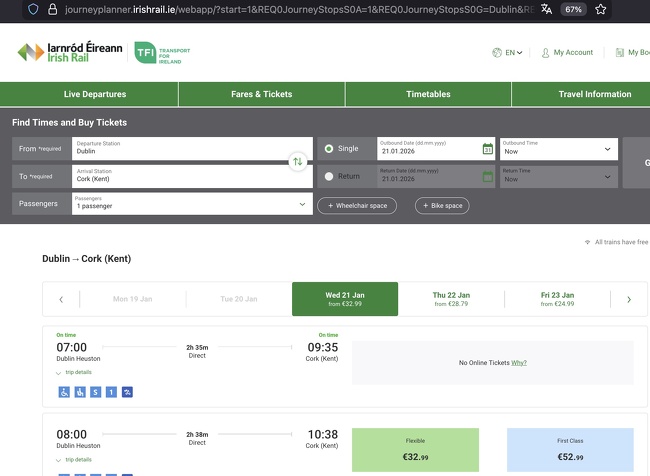Screen dimensions: 650x476
Task: Open the Outbound Time dropdown
Action: pyautogui.click(x=558, y=149)
